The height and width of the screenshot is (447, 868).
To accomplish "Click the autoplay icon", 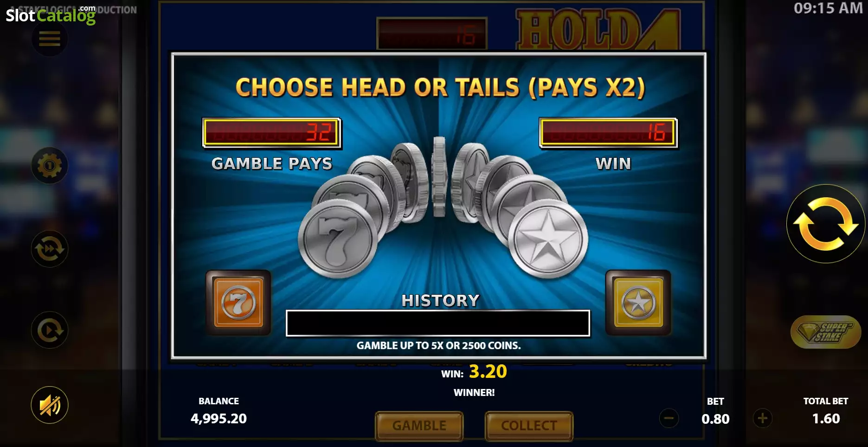I will [x=50, y=330].
